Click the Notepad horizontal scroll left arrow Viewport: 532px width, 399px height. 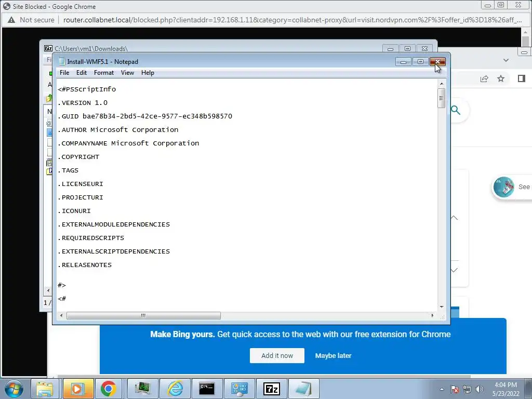pyautogui.click(x=61, y=315)
